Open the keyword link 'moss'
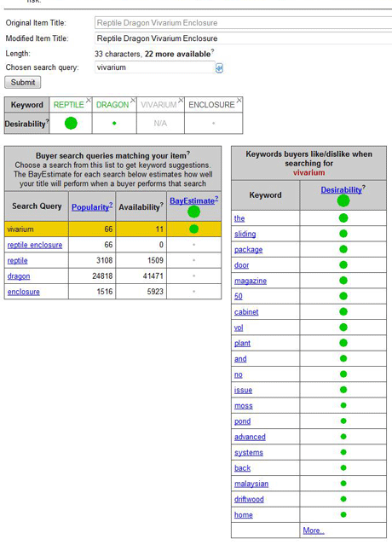This screenshot has width=392, height=551. (244, 405)
